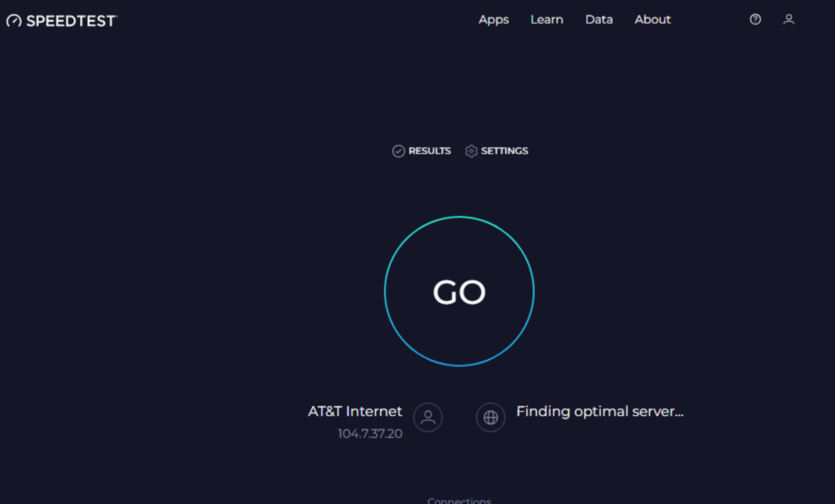The width and height of the screenshot is (835, 504).
Task: Open the Learn menu
Action: [546, 20]
